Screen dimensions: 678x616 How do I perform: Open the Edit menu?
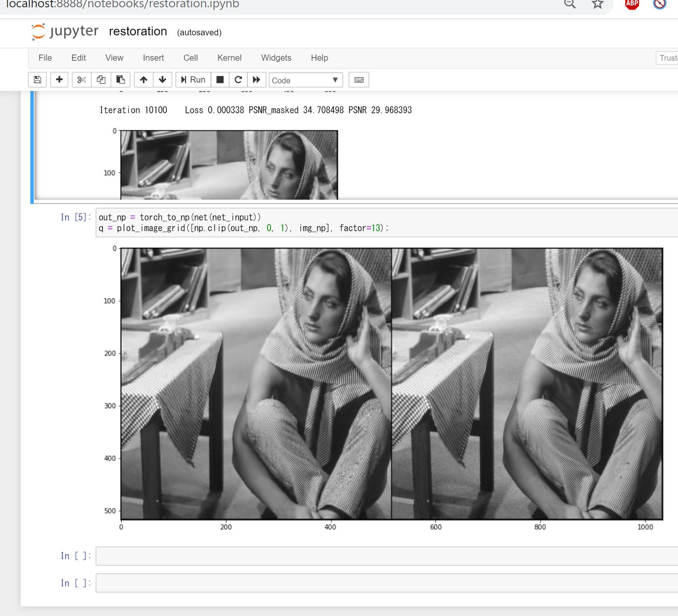click(79, 58)
